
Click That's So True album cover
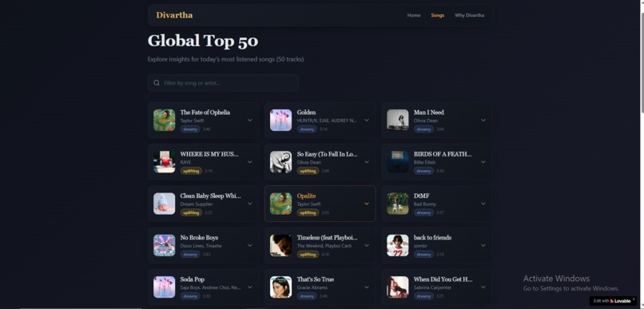[x=281, y=287]
